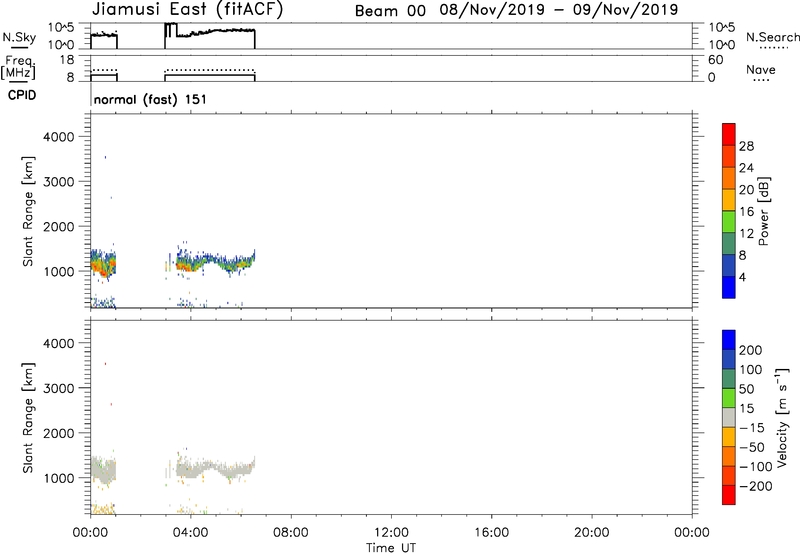The width and height of the screenshot is (800, 554).
Task: Select the Freq. [MHz] axis label
Action: 18,67
